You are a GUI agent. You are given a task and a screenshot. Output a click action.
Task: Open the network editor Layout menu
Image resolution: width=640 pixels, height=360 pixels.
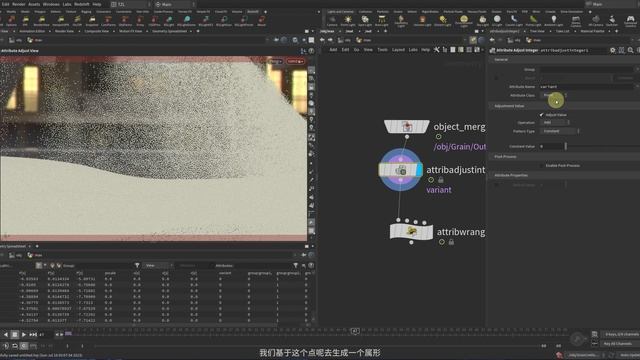(398, 50)
